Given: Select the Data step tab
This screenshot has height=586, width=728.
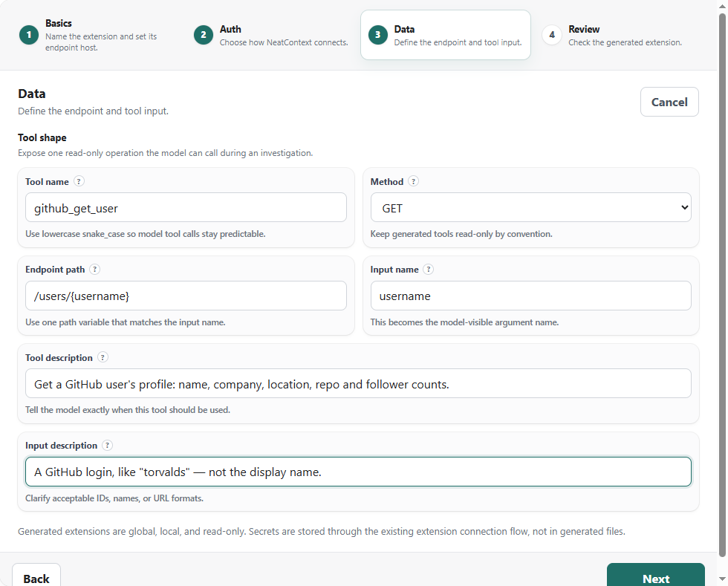Looking at the screenshot, I should [x=446, y=35].
